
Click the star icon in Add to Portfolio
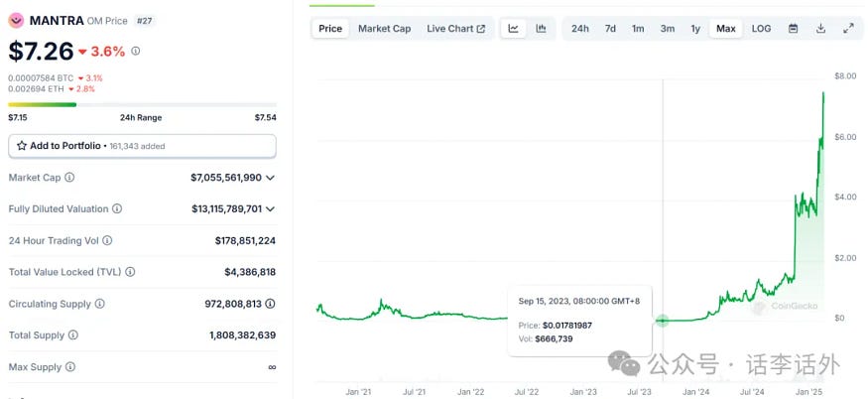tap(22, 146)
